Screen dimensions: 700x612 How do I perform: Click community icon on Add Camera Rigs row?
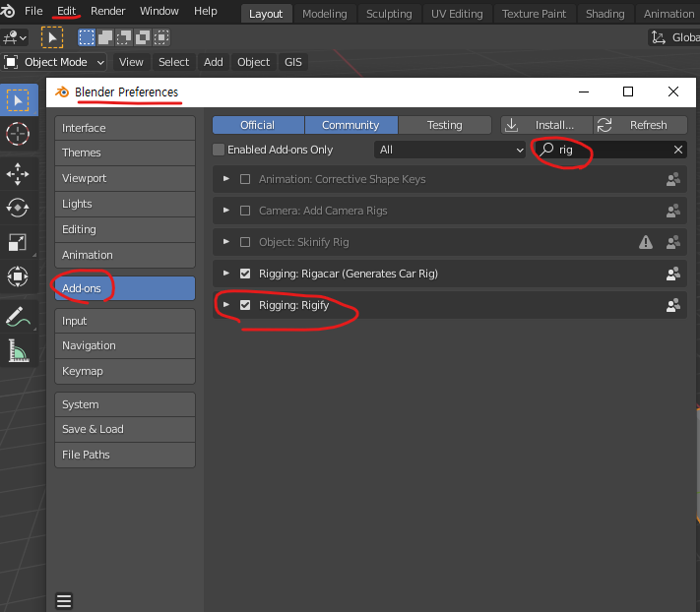tap(672, 211)
